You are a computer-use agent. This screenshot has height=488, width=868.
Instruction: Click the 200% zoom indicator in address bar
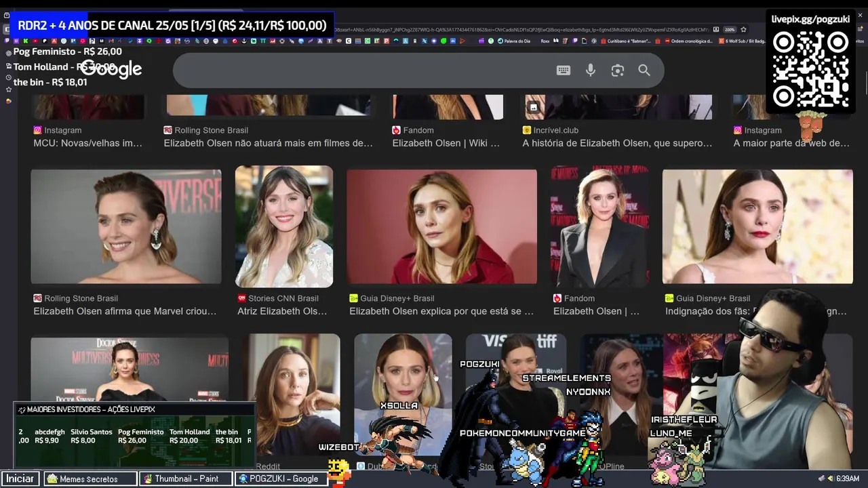click(x=730, y=30)
